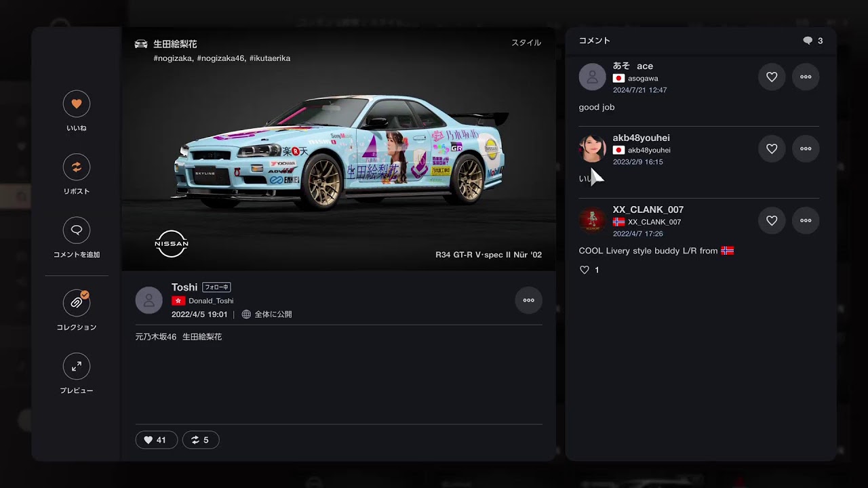
Task: Click the car icon beside 生田絵梨花 title
Action: pos(141,43)
